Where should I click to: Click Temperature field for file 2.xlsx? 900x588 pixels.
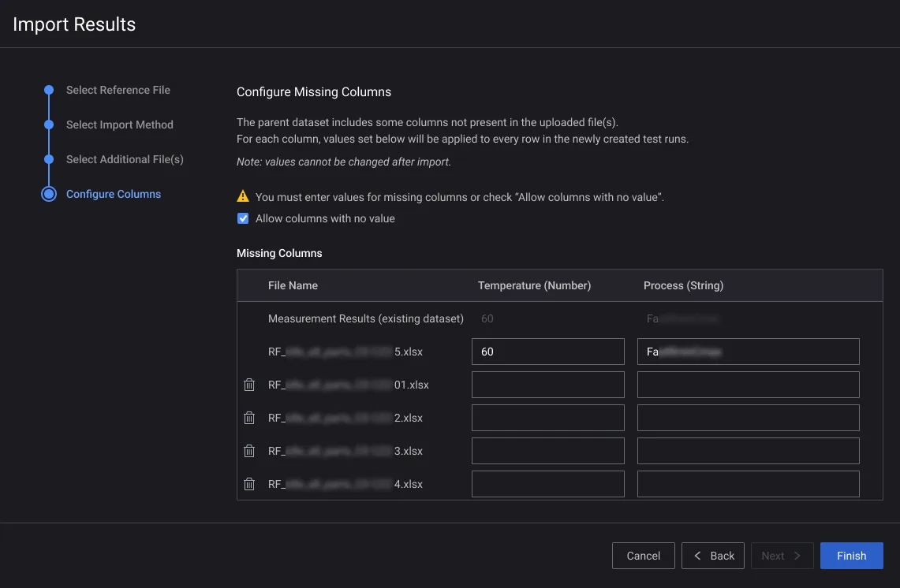(547, 419)
